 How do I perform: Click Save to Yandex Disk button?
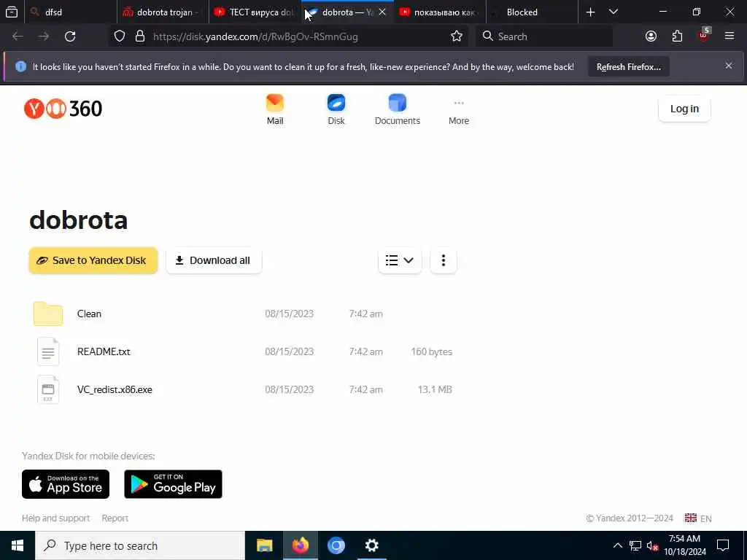pos(93,260)
